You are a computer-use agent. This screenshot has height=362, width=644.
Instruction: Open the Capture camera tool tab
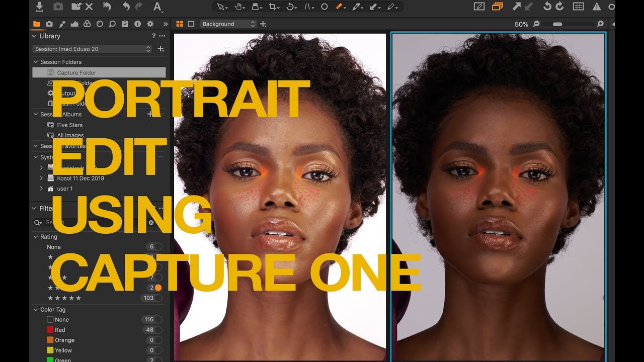point(49,24)
